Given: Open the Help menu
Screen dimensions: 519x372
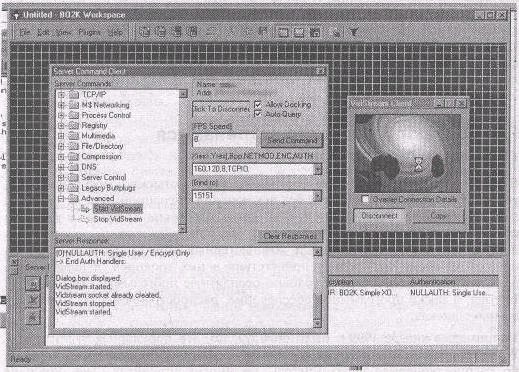Looking at the screenshot, I should coord(115,32).
